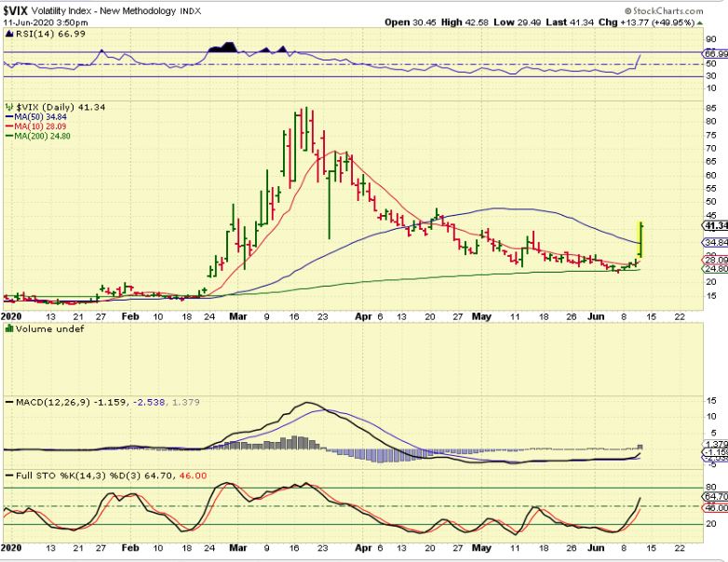Viewport: 728px width, 562px height.
Task: Click the Volume undef label
Action: (x=49, y=328)
